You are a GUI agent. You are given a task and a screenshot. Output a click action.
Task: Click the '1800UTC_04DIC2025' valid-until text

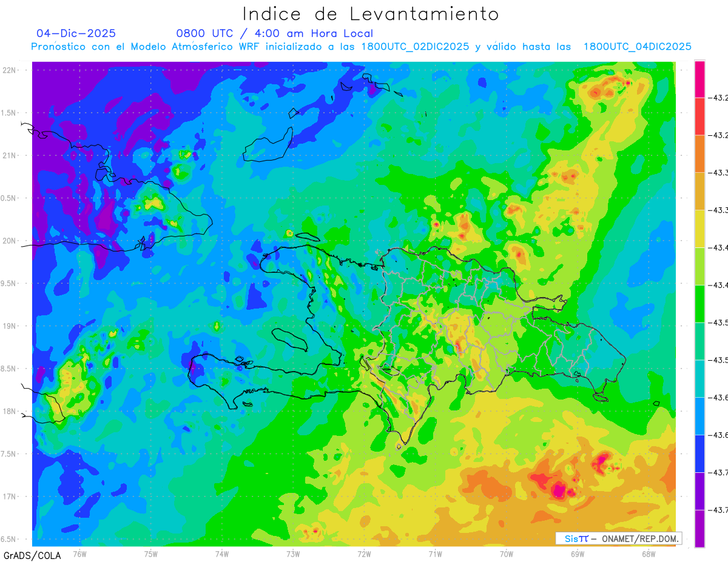(x=637, y=47)
